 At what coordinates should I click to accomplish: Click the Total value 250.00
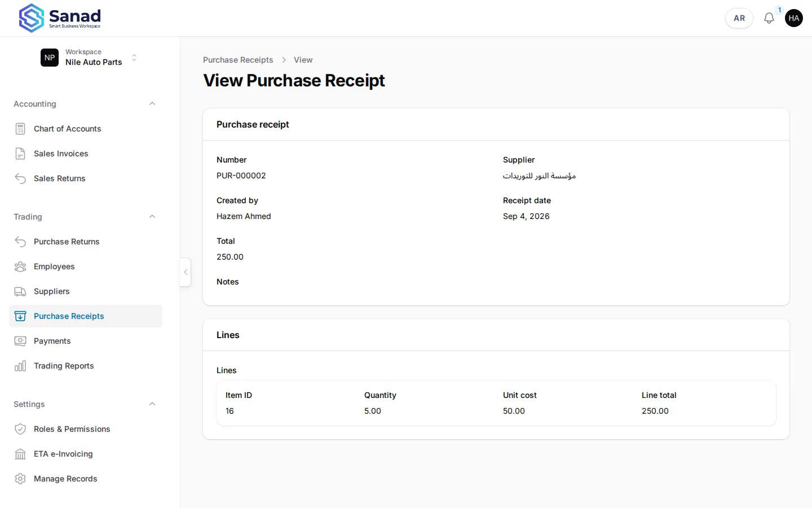coord(230,257)
